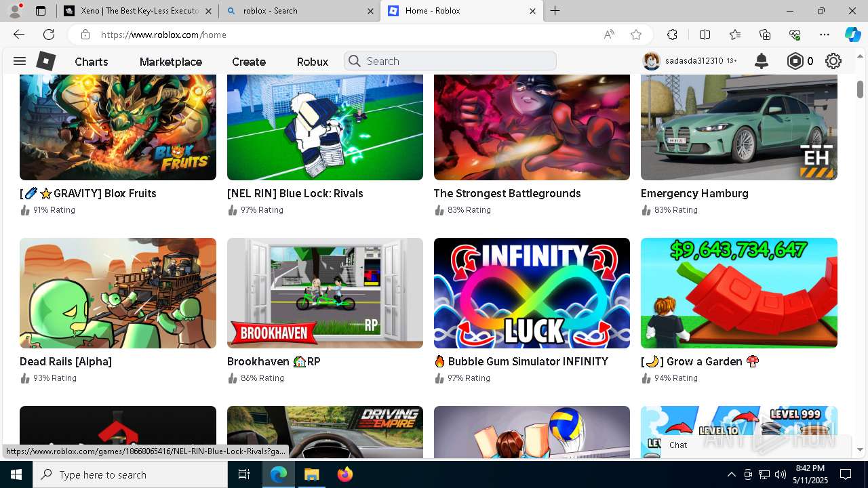Image resolution: width=868 pixels, height=488 pixels.
Task: Open the Marketplace page
Action: click(x=171, y=62)
